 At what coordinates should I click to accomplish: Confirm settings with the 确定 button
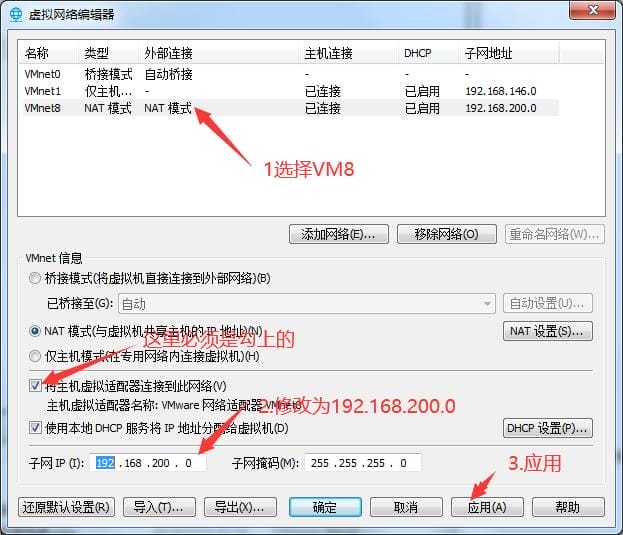pos(325,507)
